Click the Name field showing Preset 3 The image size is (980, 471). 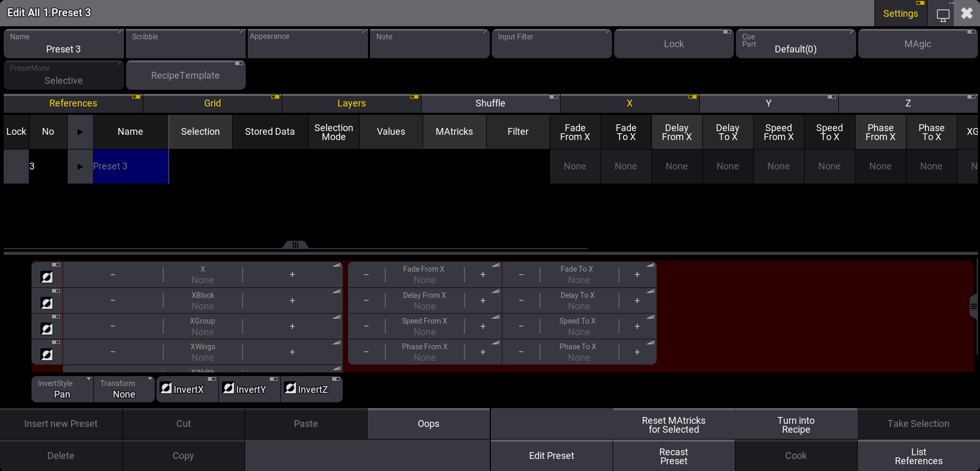coord(64,44)
